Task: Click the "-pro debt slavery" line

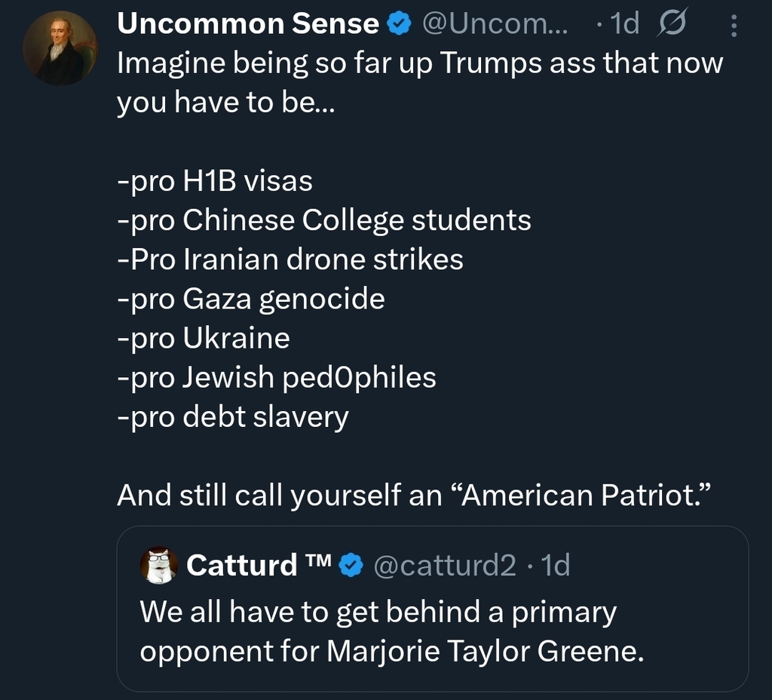Action: [233, 416]
